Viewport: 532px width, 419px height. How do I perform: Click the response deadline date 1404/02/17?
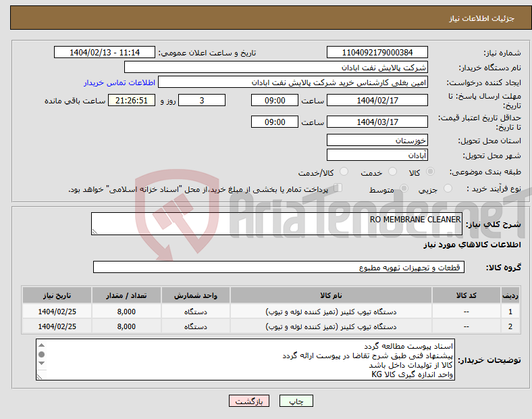coord(377,100)
